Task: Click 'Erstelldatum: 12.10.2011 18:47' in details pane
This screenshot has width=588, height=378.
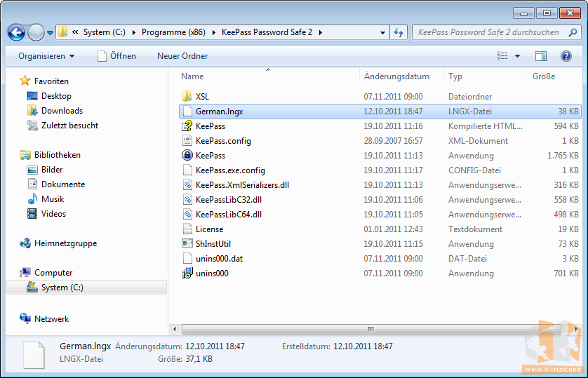Action: click(337, 346)
